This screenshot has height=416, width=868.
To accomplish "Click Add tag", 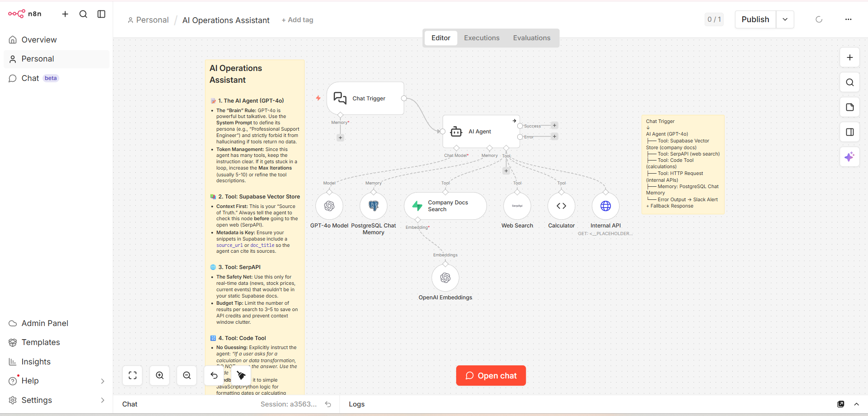I will click(x=297, y=20).
